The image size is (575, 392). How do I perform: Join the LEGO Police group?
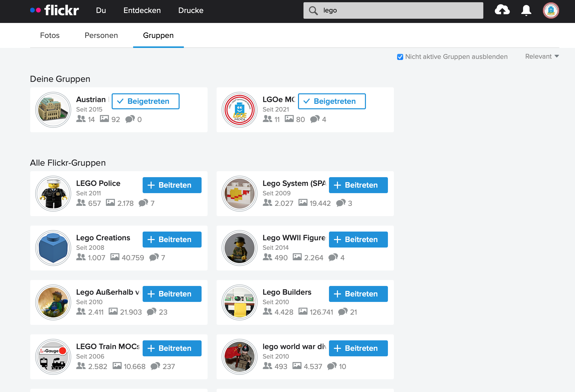click(x=172, y=185)
